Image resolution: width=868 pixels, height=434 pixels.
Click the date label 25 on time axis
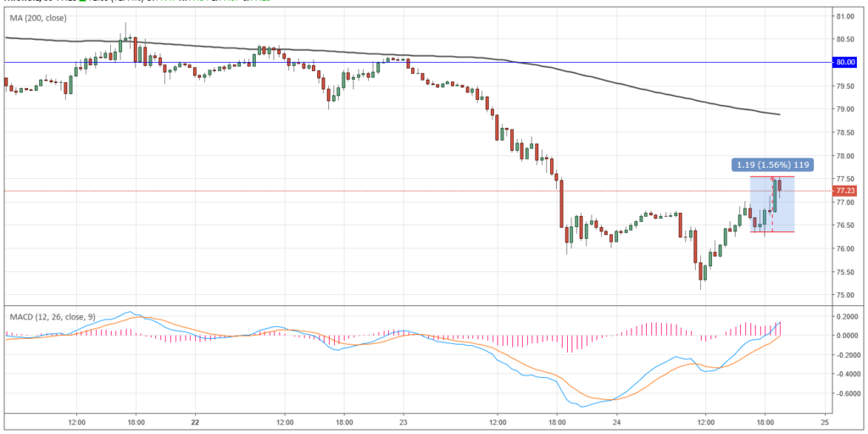[825, 420]
